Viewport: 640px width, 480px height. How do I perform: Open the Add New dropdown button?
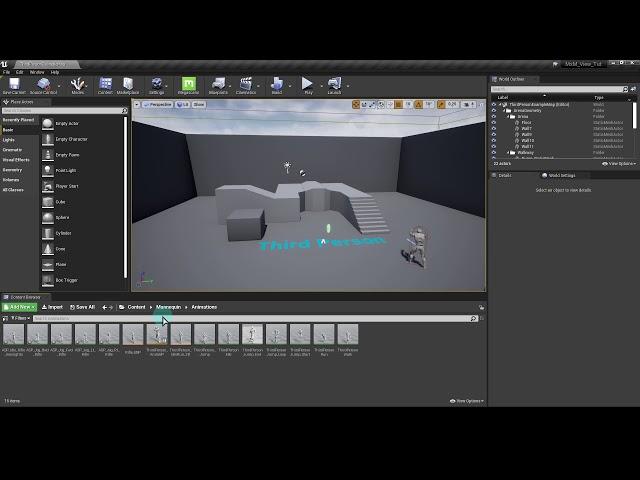click(19, 307)
